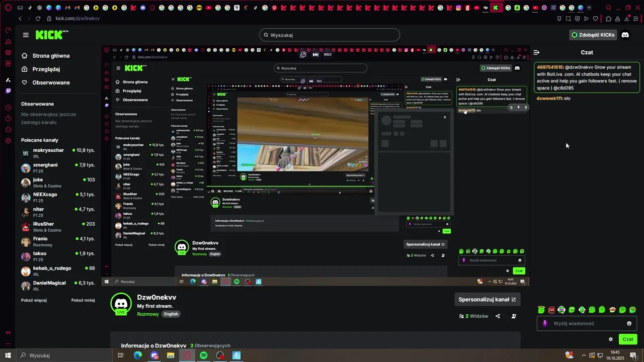Click Zdobądź KICKs button
Viewport: 644px width, 362px height.
(593, 35)
